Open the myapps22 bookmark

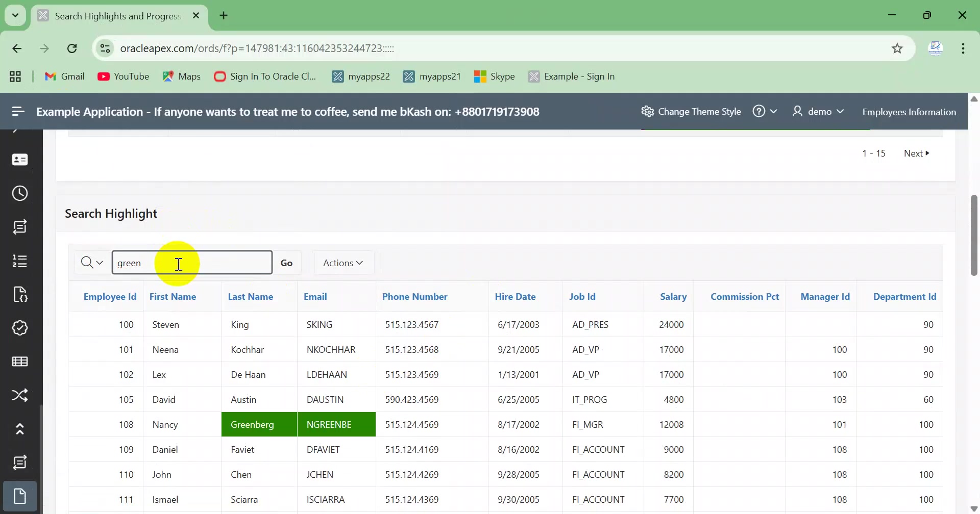coord(361,76)
